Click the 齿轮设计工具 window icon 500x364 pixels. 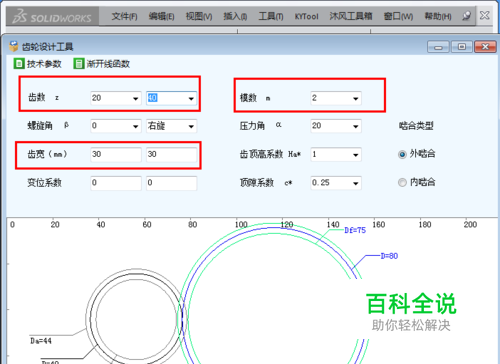[x=14, y=46]
